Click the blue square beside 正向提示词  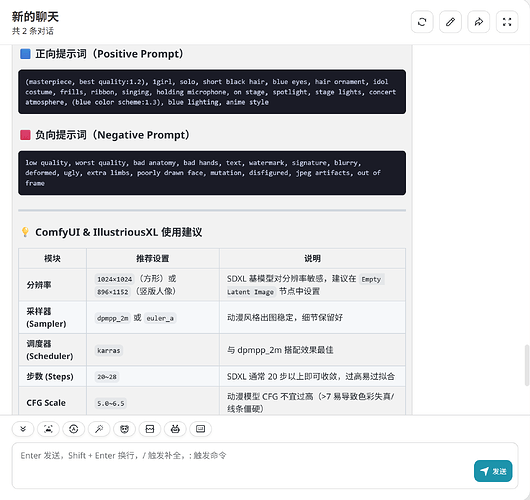click(25, 54)
